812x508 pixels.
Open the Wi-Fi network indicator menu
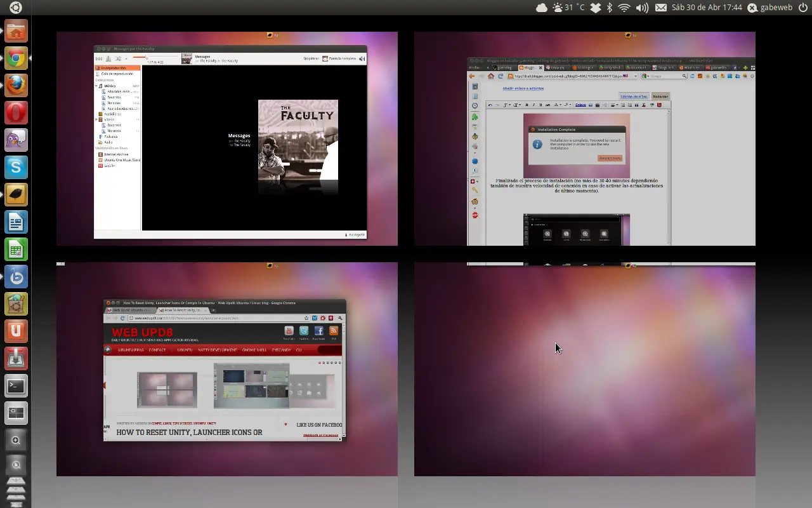[x=624, y=8]
